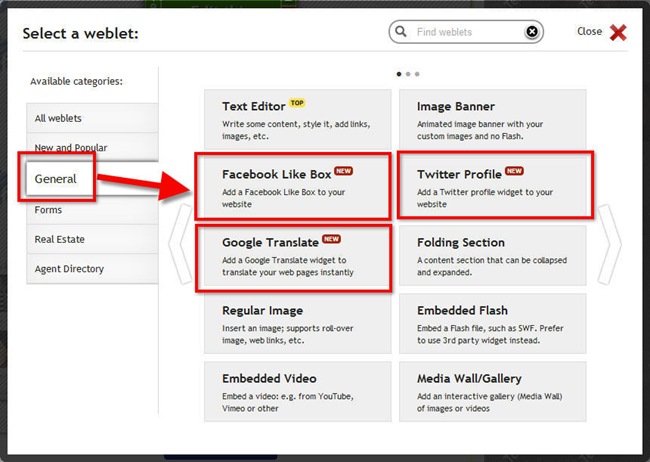The height and width of the screenshot is (462, 650).
Task: Click the NEW badge on Google Translate
Action: (x=331, y=239)
